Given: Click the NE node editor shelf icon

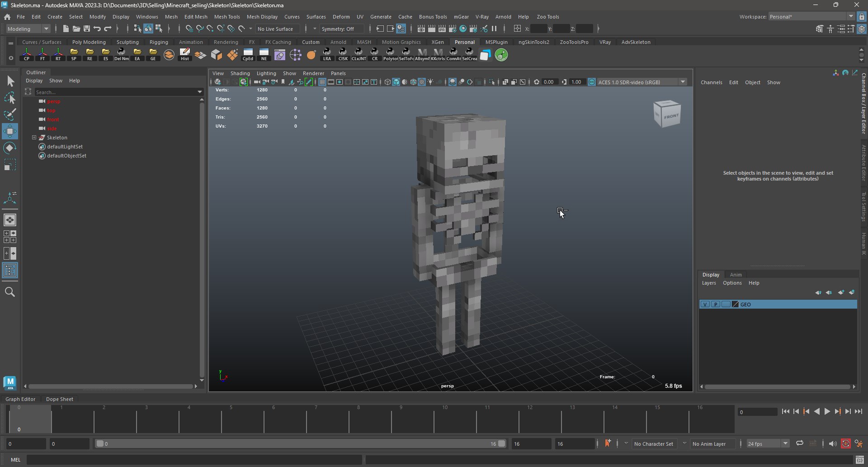Looking at the screenshot, I should point(264,55).
